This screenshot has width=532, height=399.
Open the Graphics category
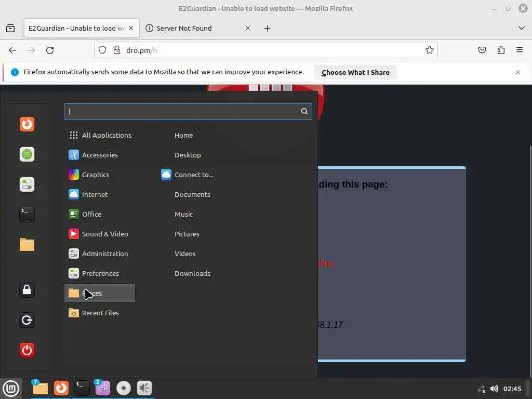(100, 175)
